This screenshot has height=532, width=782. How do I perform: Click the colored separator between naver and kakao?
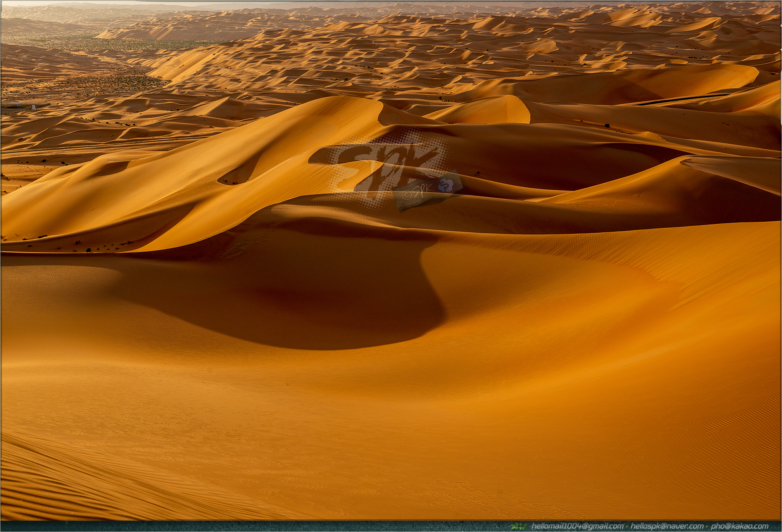click(x=706, y=527)
